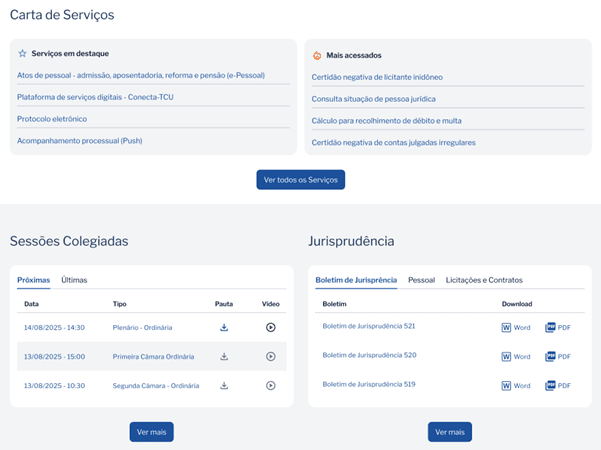Viewport: 601px width, 450px height.
Task: Play video for Plenário - Ordinária session
Action: pos(270,327)
